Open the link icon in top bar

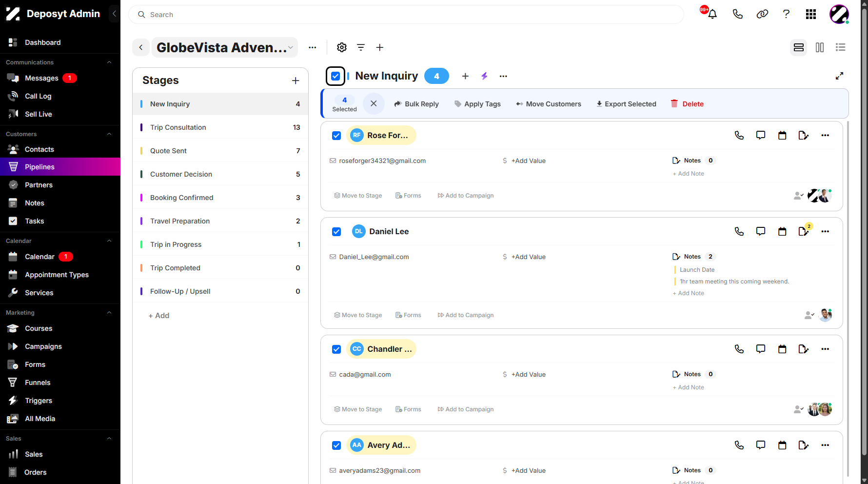(x=762, y=14)
